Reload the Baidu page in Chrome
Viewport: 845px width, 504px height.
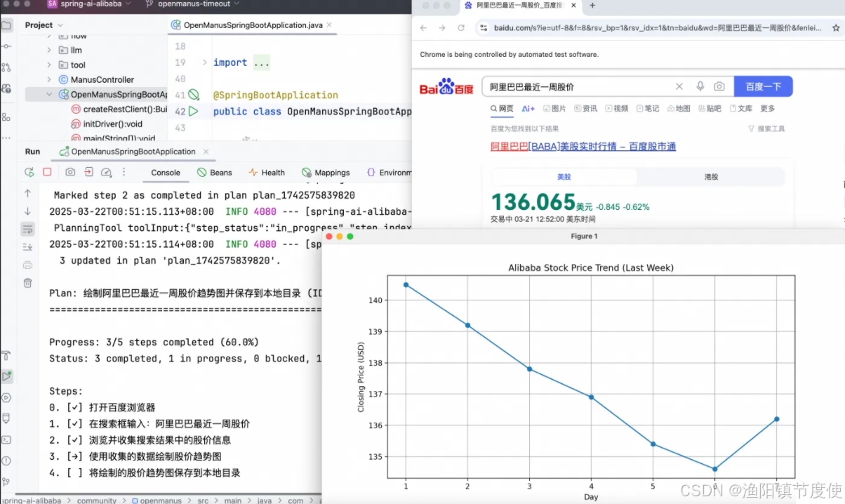point(461,28)
